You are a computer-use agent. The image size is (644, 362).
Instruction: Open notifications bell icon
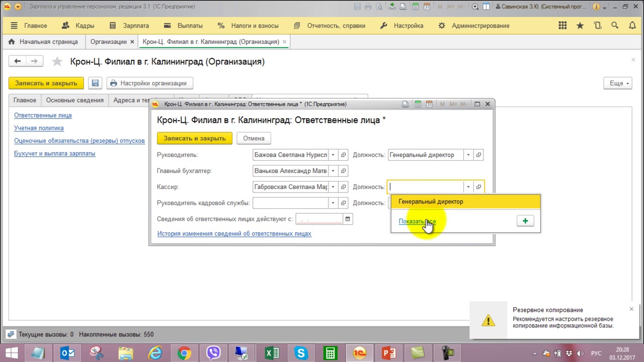632,26
